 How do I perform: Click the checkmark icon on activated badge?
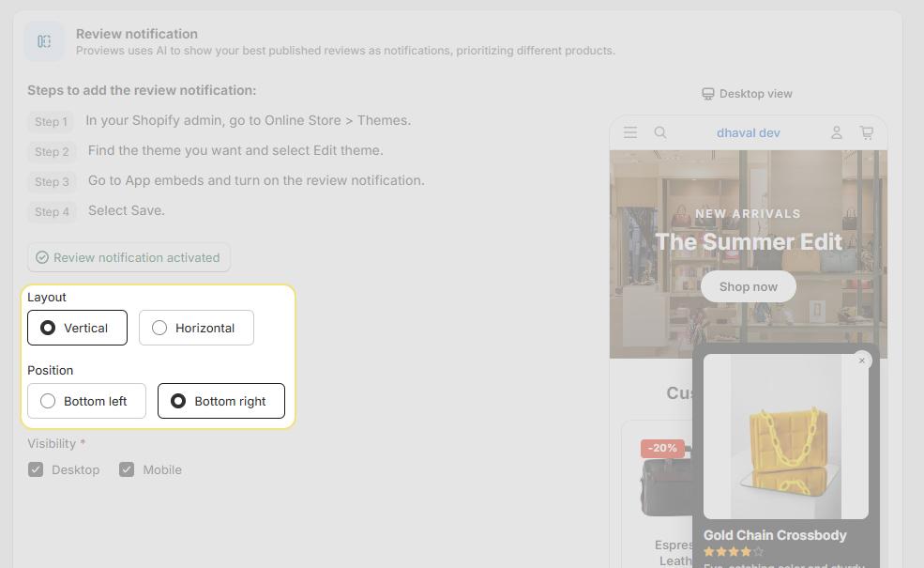pyautogui.click(x=42, y=258)
